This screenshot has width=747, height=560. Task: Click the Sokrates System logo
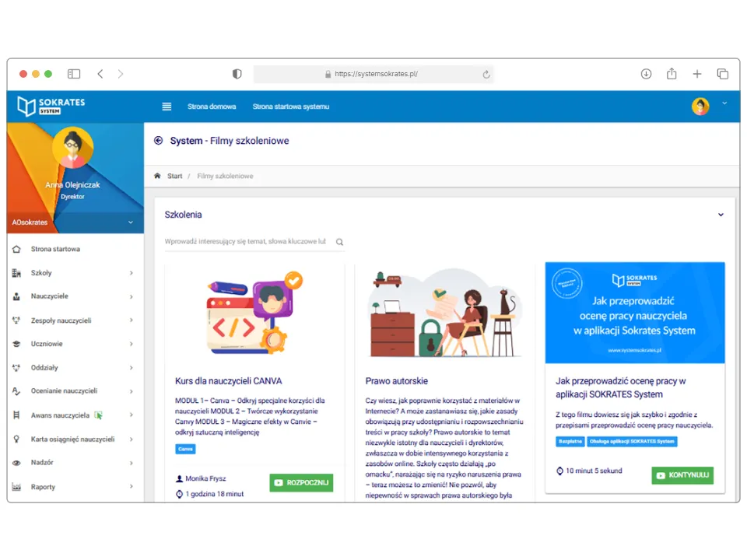point(51,107)
